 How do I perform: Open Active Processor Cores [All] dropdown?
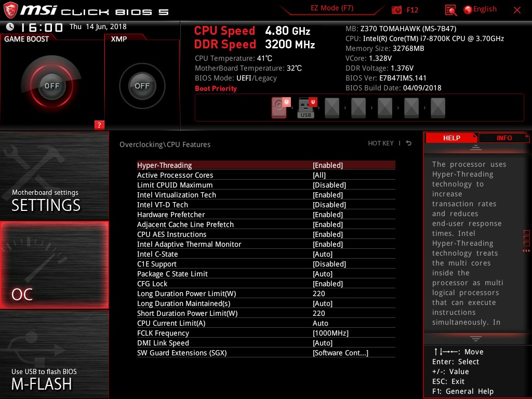pos(266,175)
